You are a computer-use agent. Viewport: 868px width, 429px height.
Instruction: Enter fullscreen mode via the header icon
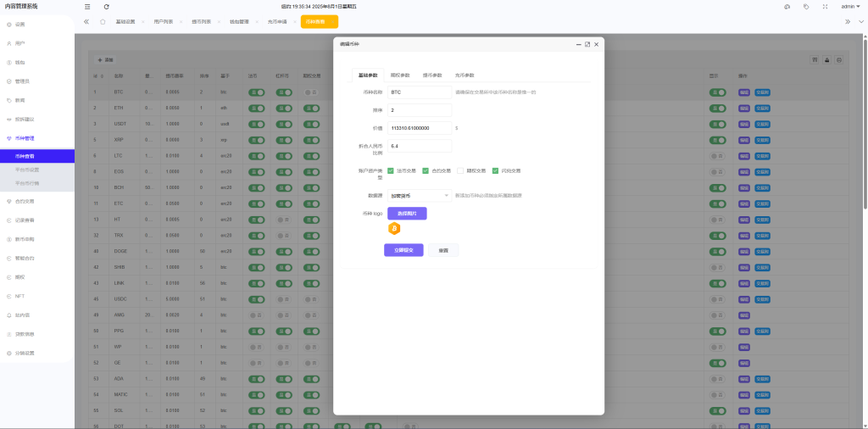pos(824,6)
